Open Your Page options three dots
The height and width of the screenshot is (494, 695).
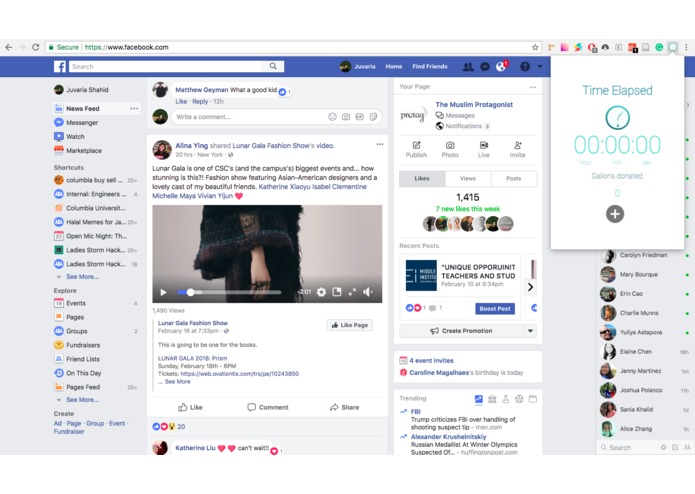click(532, 87)
